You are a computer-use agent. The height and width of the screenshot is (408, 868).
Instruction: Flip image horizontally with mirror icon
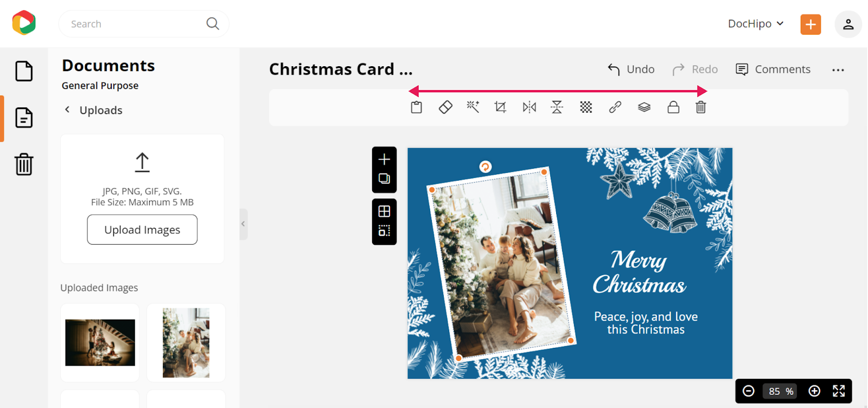pyautogui.click(x=529, y=107)
